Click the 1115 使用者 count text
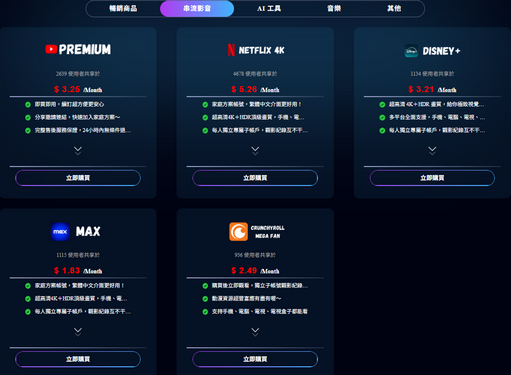Viewport: 511px width, 375px height. 78,255
